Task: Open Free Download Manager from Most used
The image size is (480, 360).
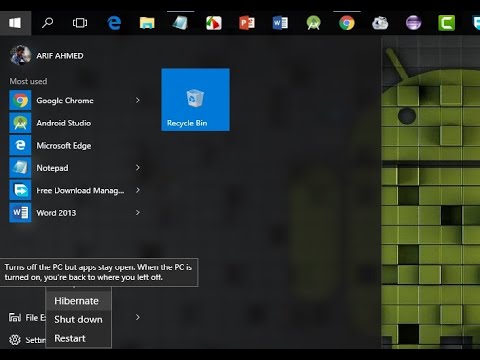Action: [75, 190]
